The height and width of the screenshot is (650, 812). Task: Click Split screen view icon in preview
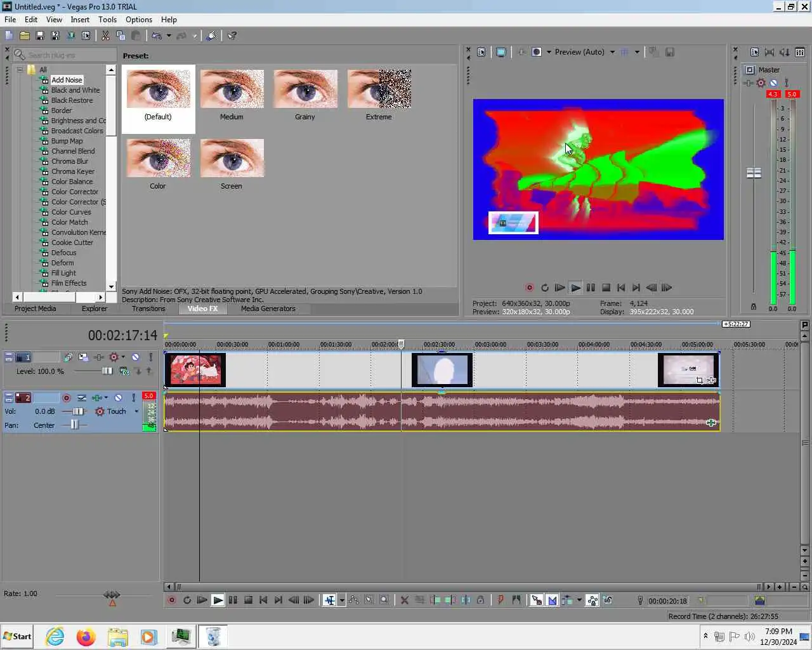pyautogui.click(x=537, y=52)
